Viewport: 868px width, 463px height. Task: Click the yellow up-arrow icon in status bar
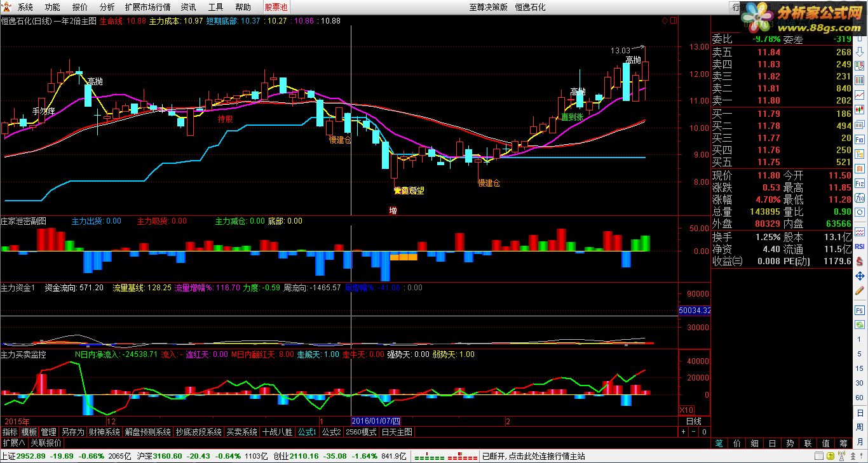click(x=831, y=456)
